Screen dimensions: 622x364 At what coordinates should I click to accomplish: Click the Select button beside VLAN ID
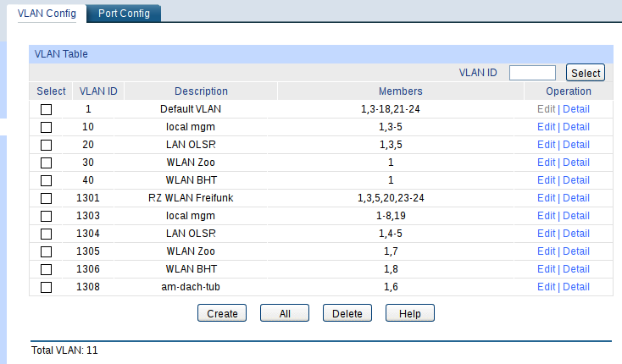click(x=586, y=73)
